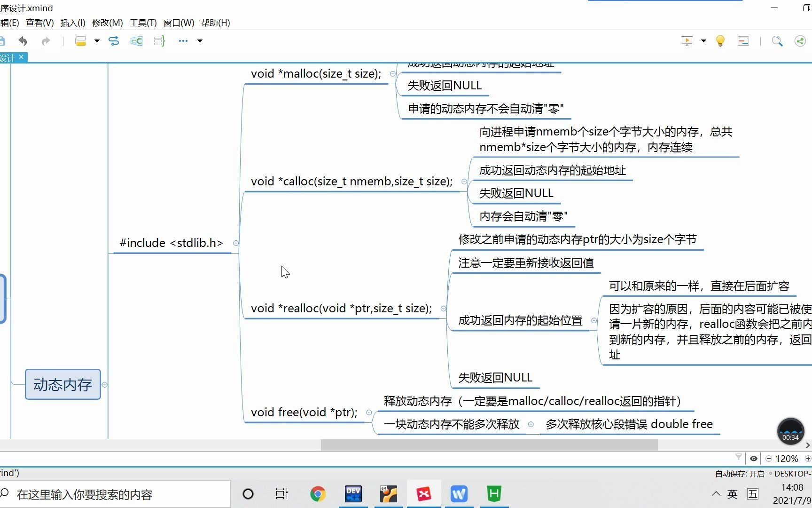Image resolution: width=812 pixels, height=508 pixels.
Task: Click the blue Relationship line icon
Action: coord(114,41)
